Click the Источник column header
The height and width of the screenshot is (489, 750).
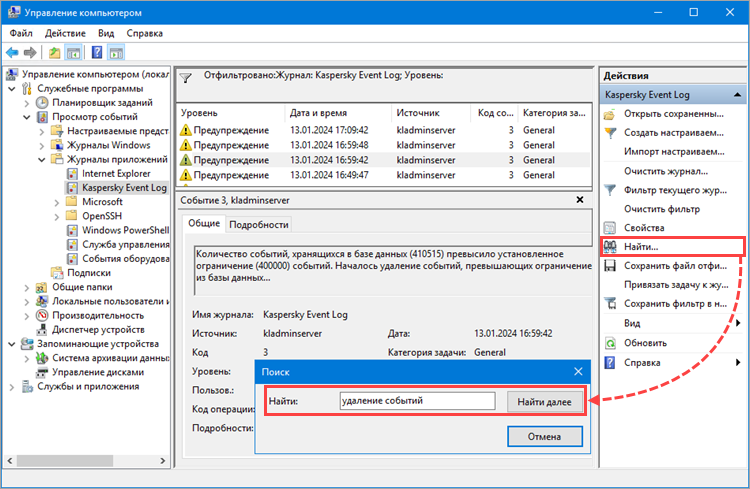pyautogui.click(x=431, y=113)
